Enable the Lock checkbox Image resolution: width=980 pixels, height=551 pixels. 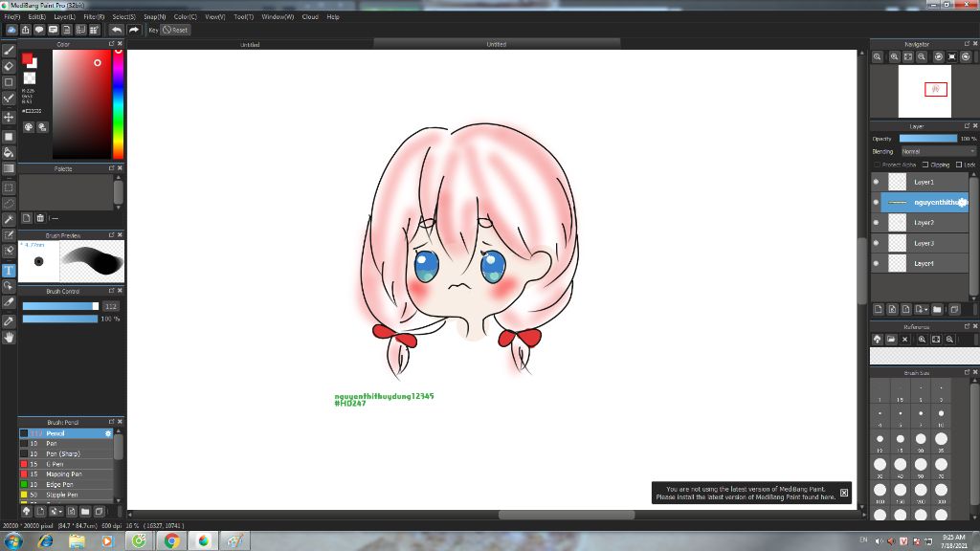click(x=959, y=165)
